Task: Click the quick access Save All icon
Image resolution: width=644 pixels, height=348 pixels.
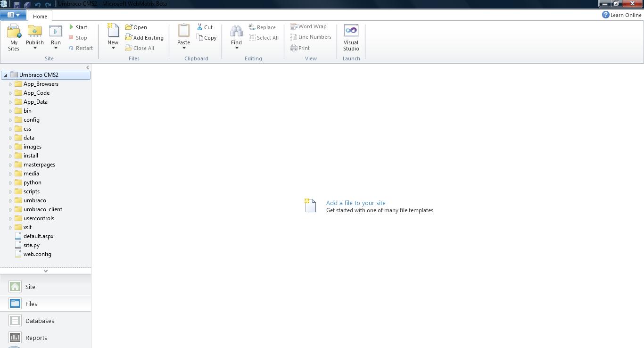Action: click(x=27, y=4)
